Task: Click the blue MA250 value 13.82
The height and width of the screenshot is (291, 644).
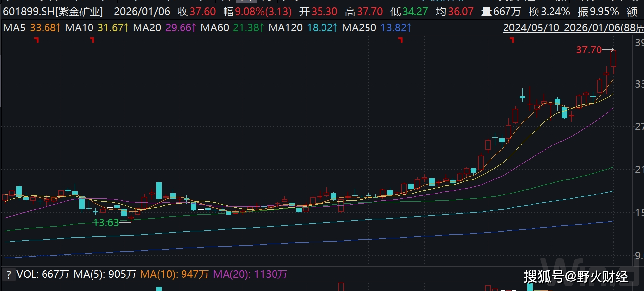Action: [x=396, y=28]
